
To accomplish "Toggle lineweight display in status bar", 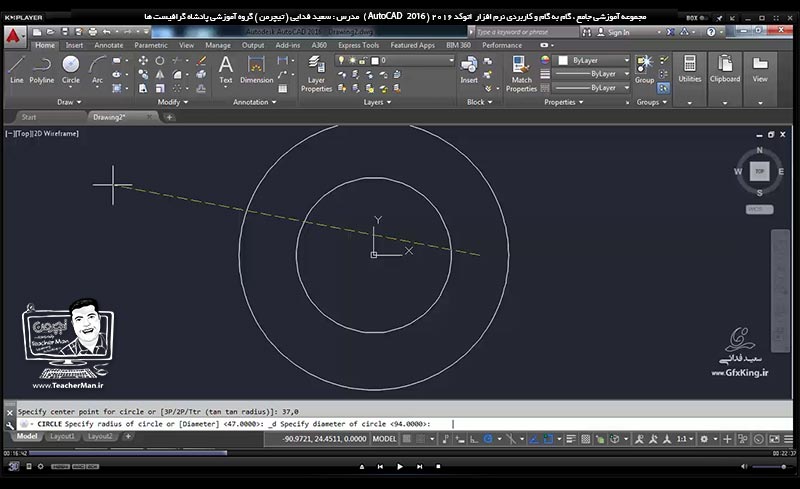I will (571, 438).
